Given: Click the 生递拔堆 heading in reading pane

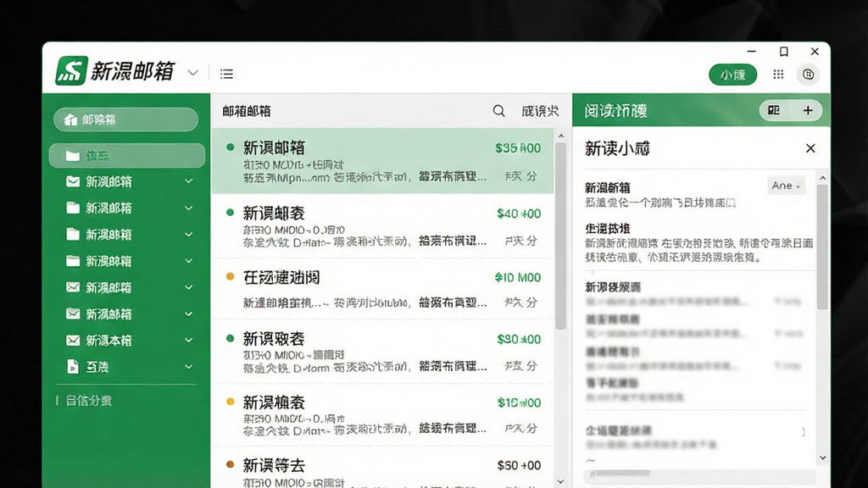Looking at the screenshot, I should tap(608, 228).
